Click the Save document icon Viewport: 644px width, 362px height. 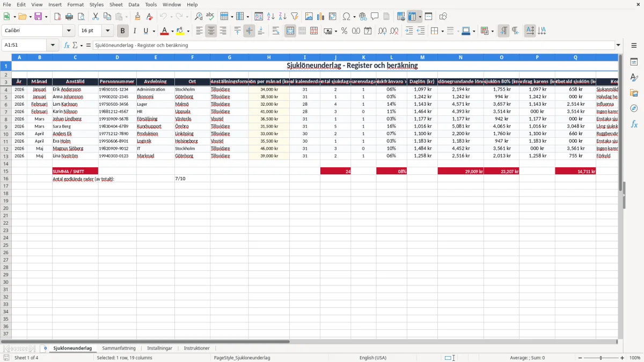point(38,17)
